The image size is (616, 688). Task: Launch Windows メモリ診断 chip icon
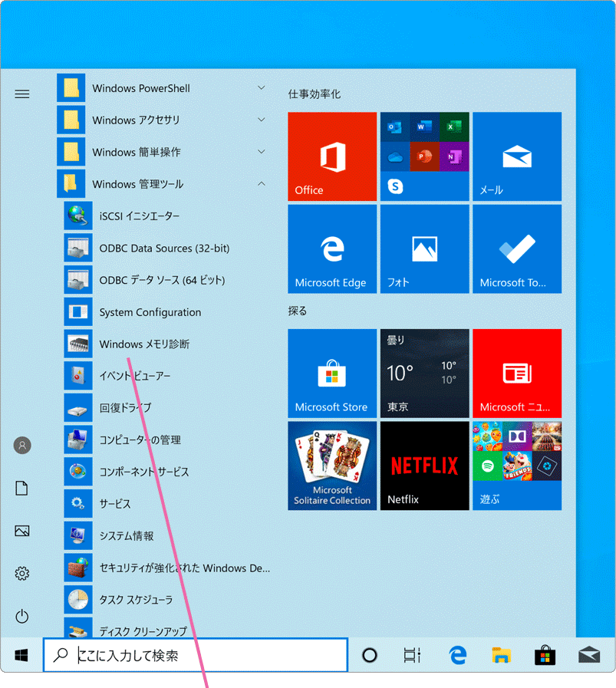coord(78,344)
